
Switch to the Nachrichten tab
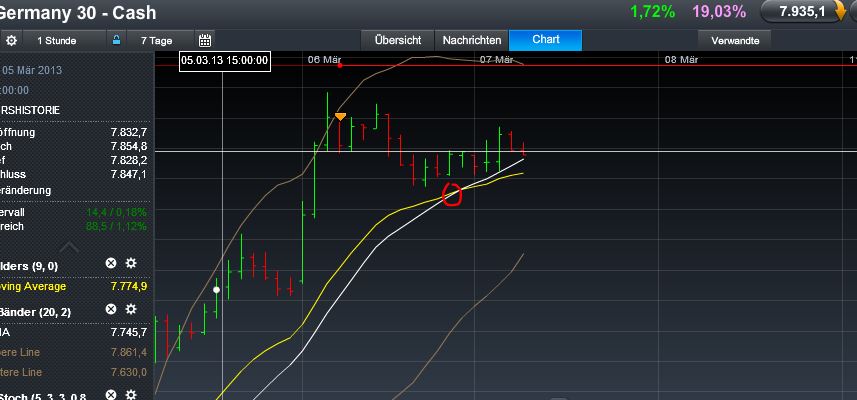tap(472, 40)
